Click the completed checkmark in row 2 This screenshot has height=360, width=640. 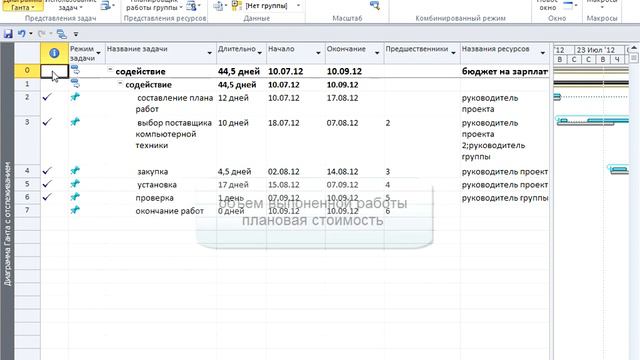(x=47, y=97)
